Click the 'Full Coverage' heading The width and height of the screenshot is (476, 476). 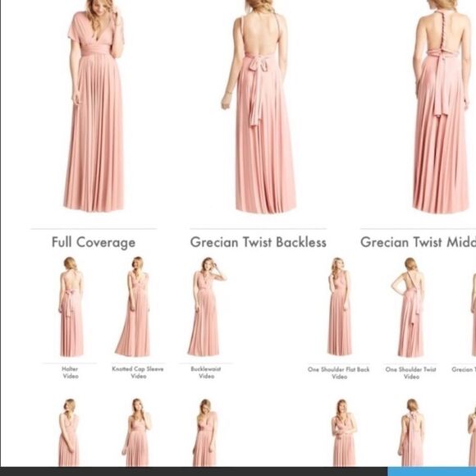pos(94,242)
